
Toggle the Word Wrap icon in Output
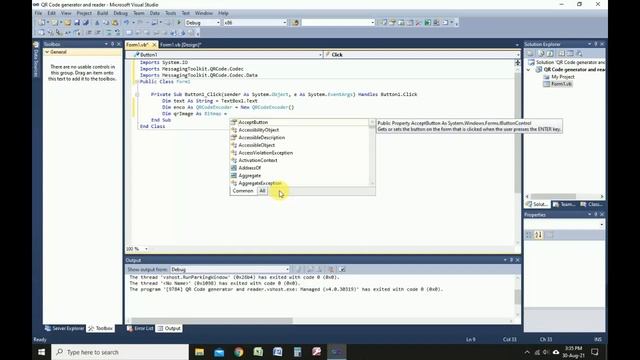coord(342,269)
